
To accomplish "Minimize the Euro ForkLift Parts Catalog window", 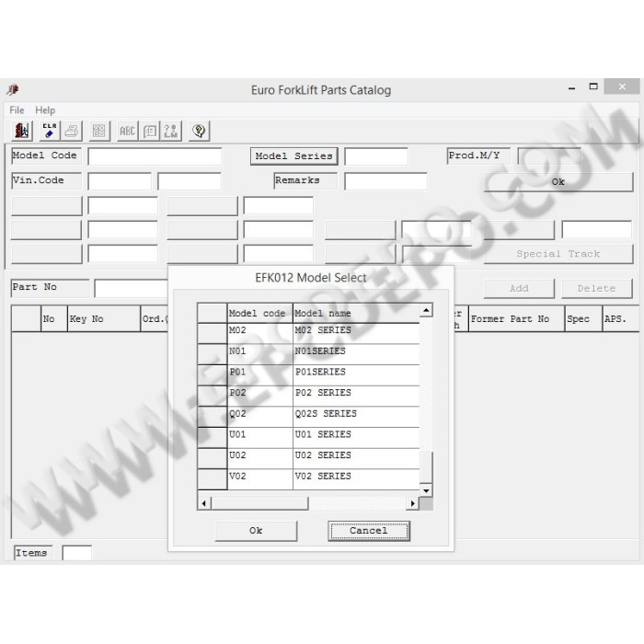I will (571, 87).
